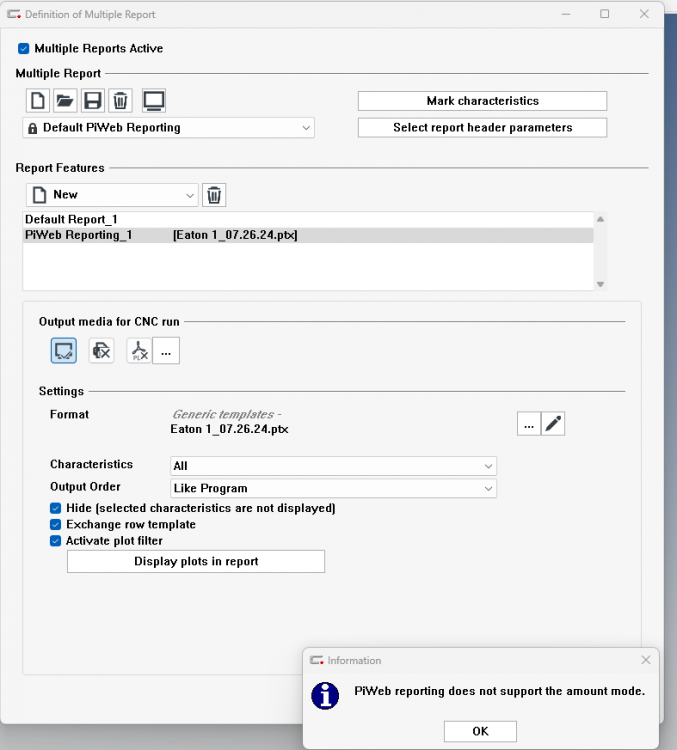677x750 pixels.
Task: Toggle Activate plot filter checkbox
Action: pyautogui.click(x=55, y=540)
